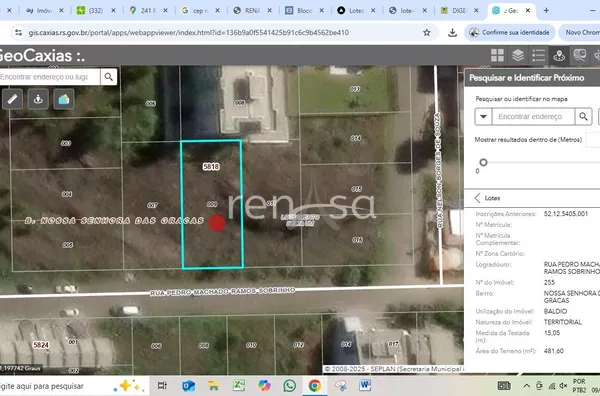Click the 481,60 terrain area value
This screenshot has width=600, height=396.
point(553,351)
